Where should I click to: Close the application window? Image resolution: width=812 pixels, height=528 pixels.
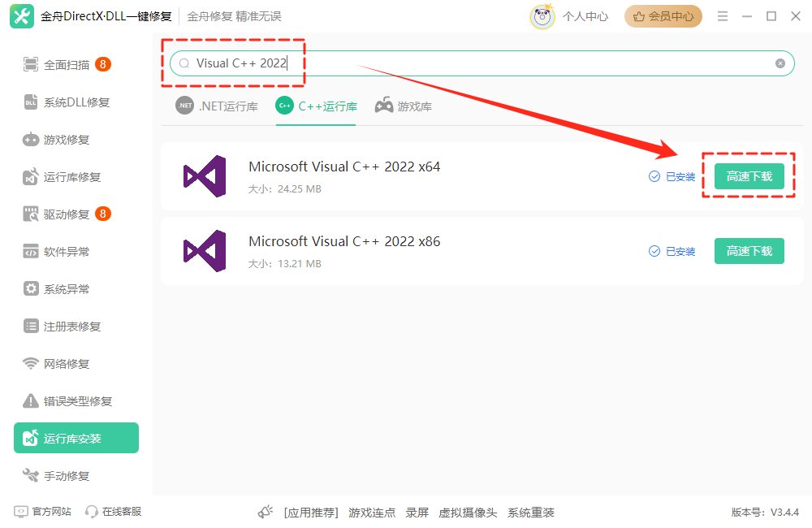[796, 16]
